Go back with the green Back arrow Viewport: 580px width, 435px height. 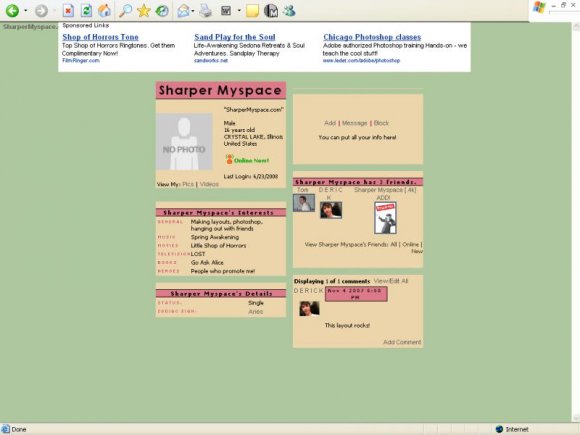(12, 10)
